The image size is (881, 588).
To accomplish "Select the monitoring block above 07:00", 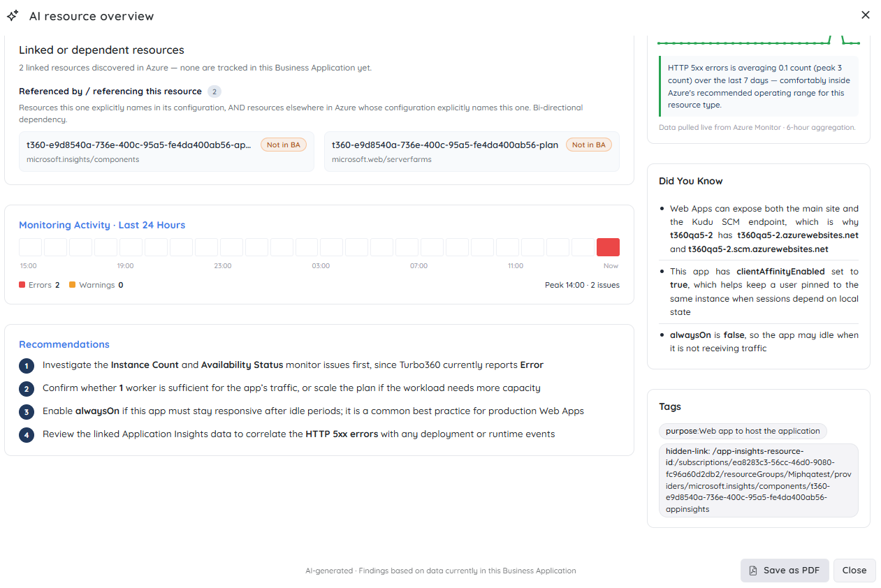I will click(x=432, y=247).
